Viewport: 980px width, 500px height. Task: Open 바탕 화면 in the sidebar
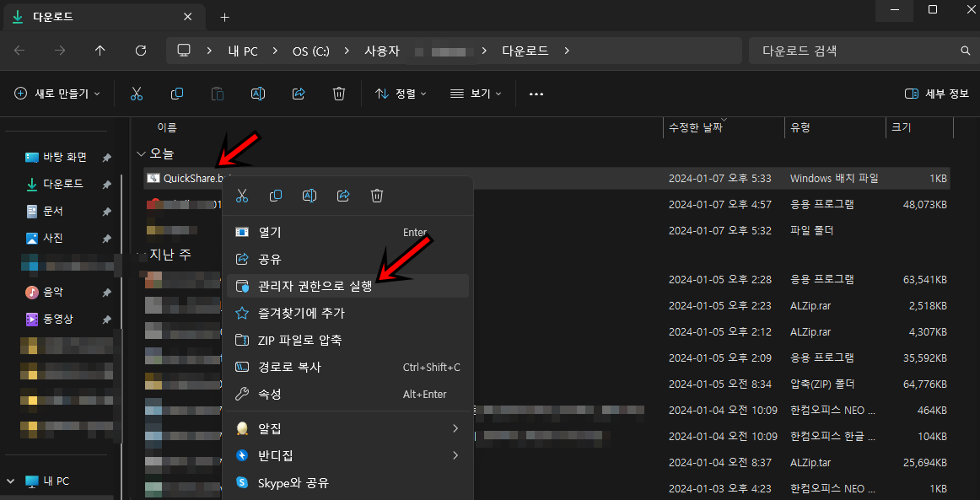coord(64,157)
